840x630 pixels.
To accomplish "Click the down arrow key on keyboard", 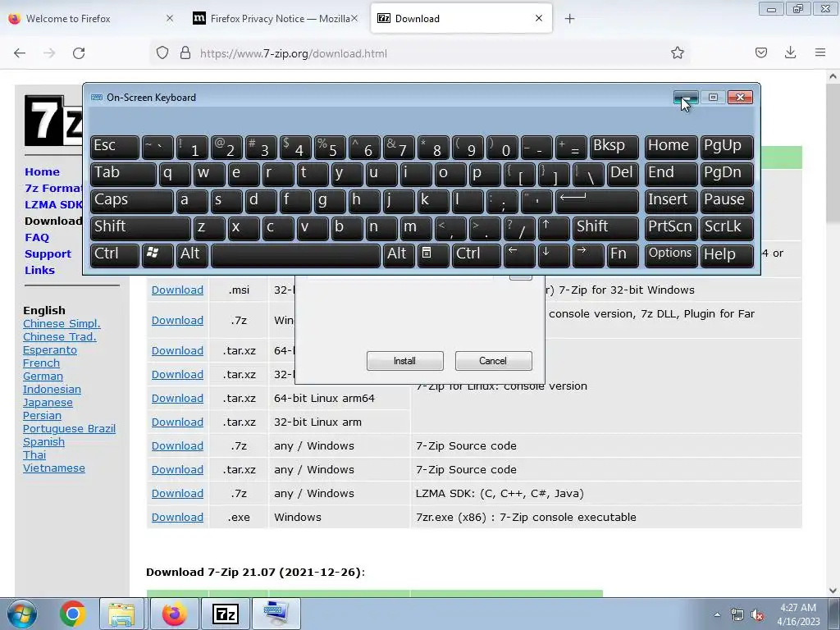I will pyautogui.click(x=554, y=254).
